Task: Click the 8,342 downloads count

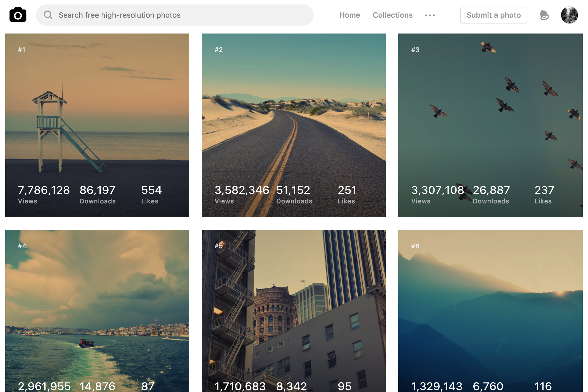Action: point(291,386)
